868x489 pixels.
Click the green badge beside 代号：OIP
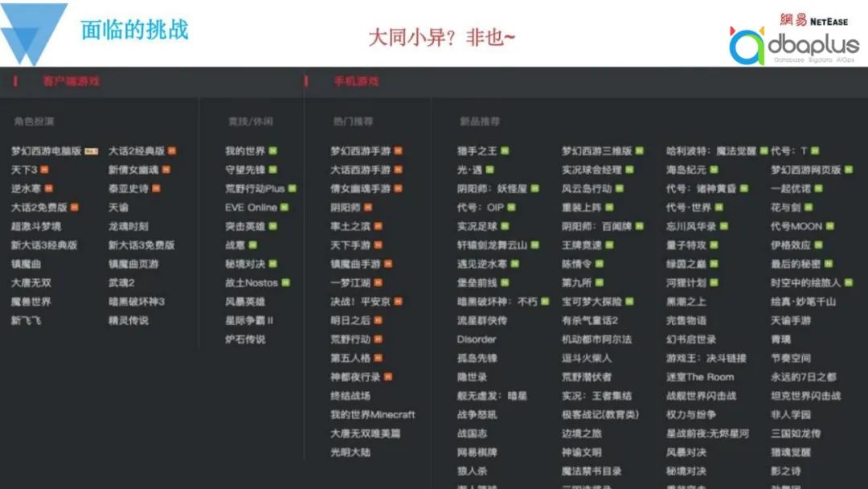click(x=511, y=208)
